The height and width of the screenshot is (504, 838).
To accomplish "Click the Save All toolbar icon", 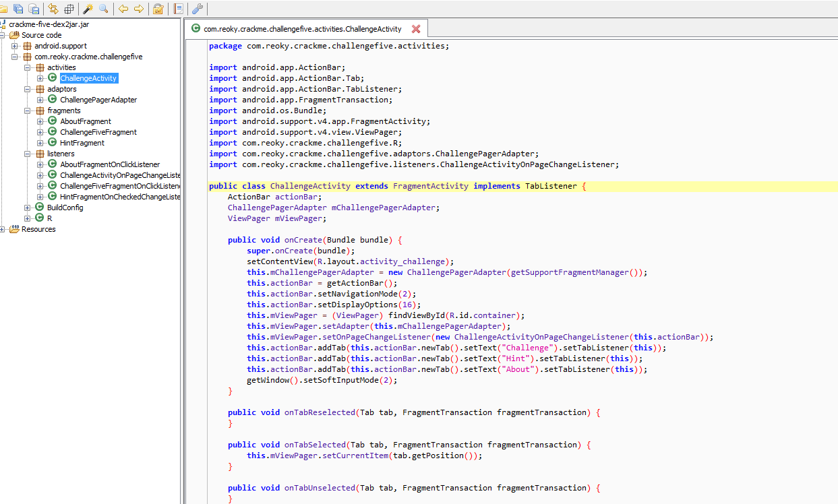I will (18, 9).
